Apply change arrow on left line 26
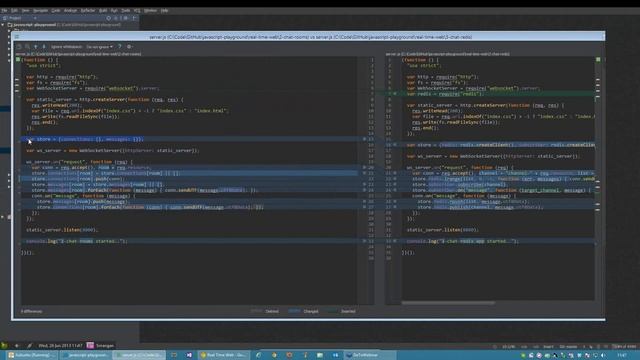The image size is (640, 360). 364,201
